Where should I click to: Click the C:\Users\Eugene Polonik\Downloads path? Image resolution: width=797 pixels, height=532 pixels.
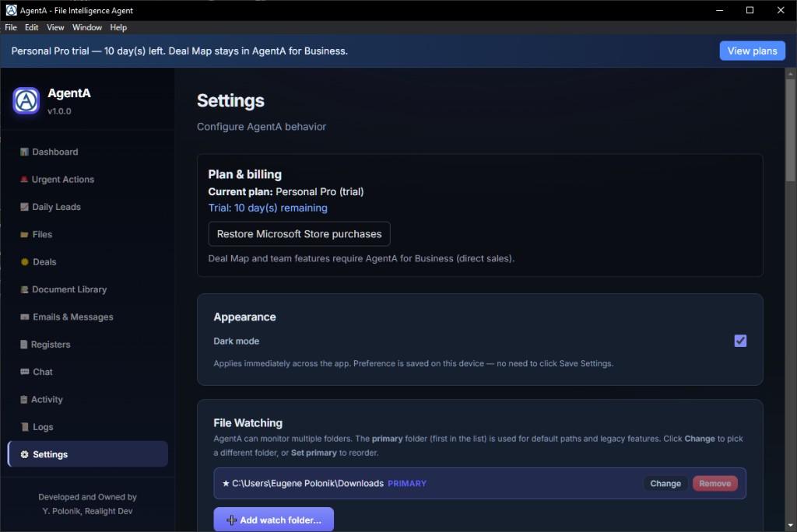(x=307, y=483)
